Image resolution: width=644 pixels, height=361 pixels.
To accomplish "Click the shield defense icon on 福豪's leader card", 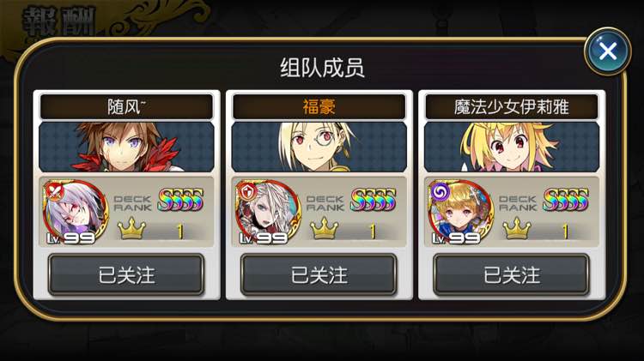I will coord(247,191).
